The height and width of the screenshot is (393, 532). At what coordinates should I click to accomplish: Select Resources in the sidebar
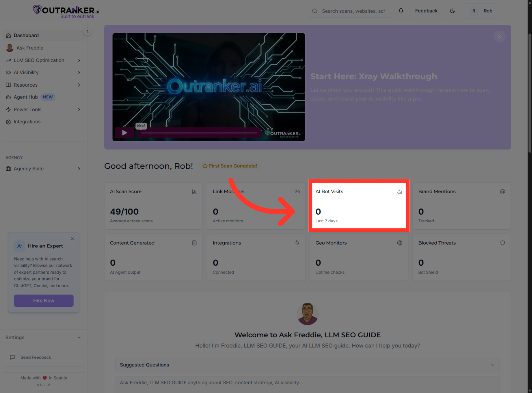click(x=44, y=85)
